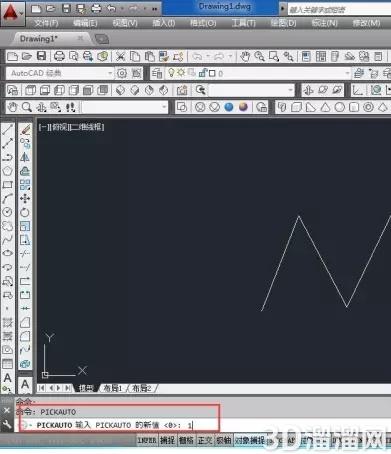Screen dimensions: 391x454
Task: Switch to the 布局2 layout tab
Action: [x=142, y=388]
